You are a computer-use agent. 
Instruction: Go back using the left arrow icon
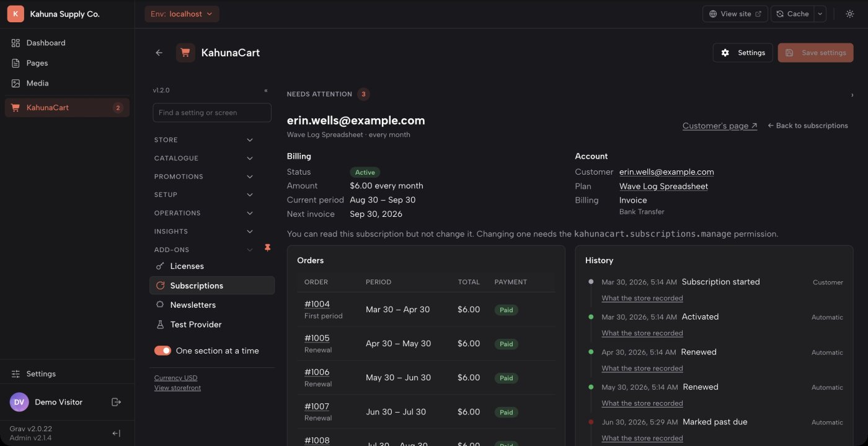(159, 53)
